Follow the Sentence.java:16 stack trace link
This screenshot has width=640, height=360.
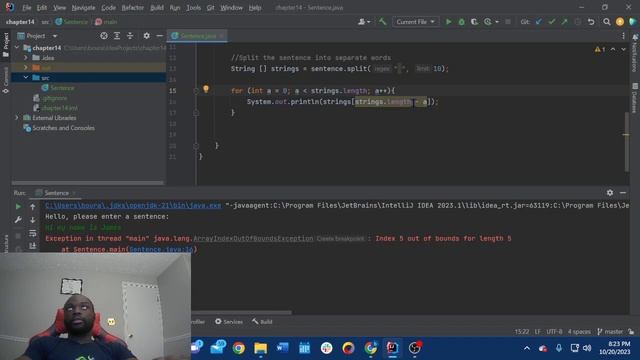coord(161,249)
